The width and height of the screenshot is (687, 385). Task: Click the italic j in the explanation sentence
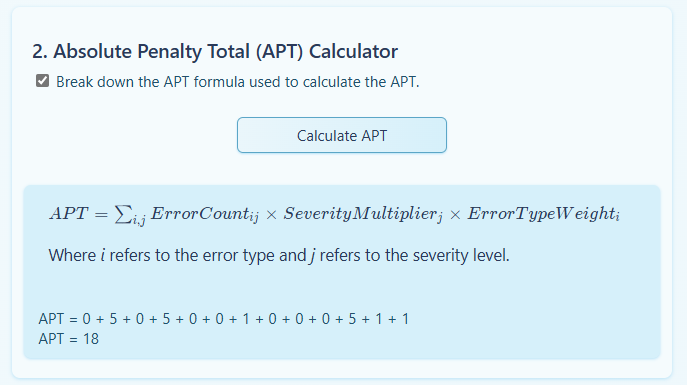312,256
